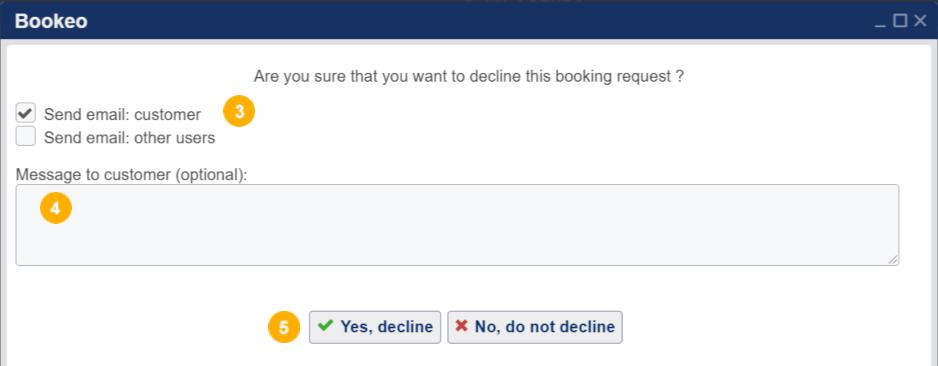Click the "Message to customer (optional)" label
This screenshot has height=366, width=938.
click(132, 175)
